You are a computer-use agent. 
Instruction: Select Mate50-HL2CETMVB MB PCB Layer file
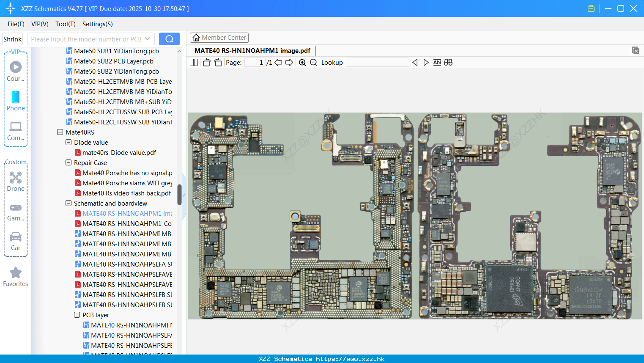(123, 81)
